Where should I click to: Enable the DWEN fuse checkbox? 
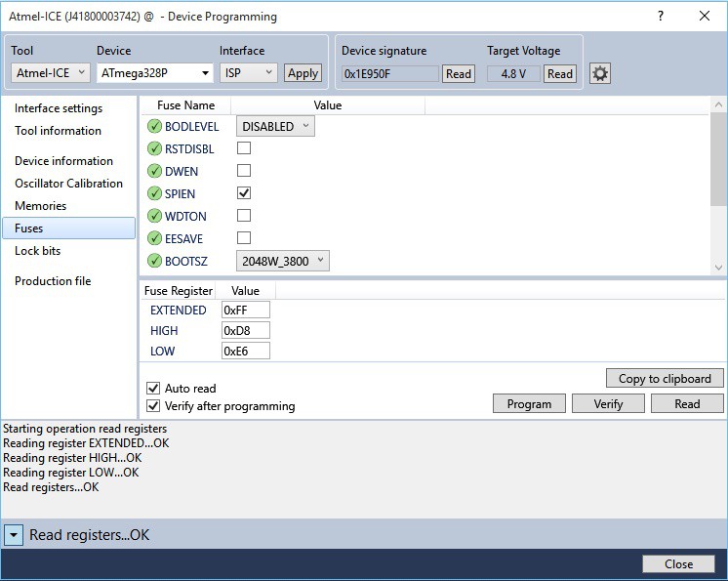[x=244, y=171]
